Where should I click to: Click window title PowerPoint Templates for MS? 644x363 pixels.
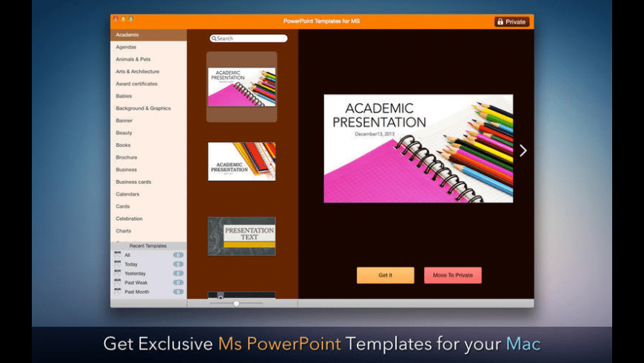click(x=321, y=21)
